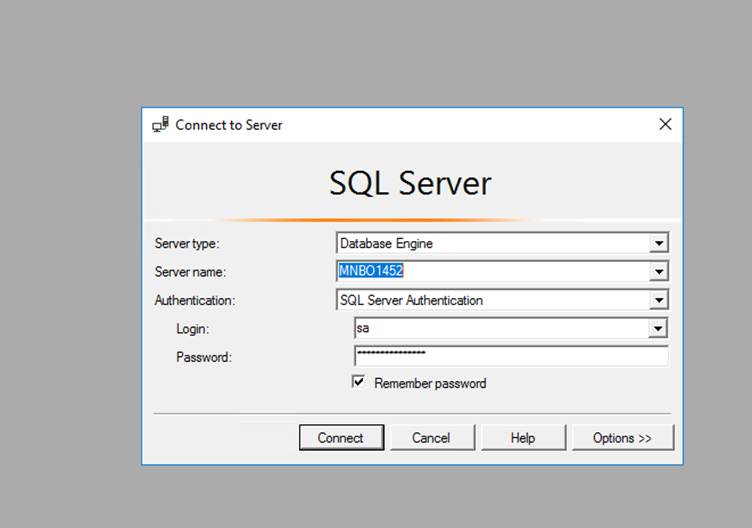Click the Remember password label text
Screen dimensions: 752x528
[x=430, y=383]
